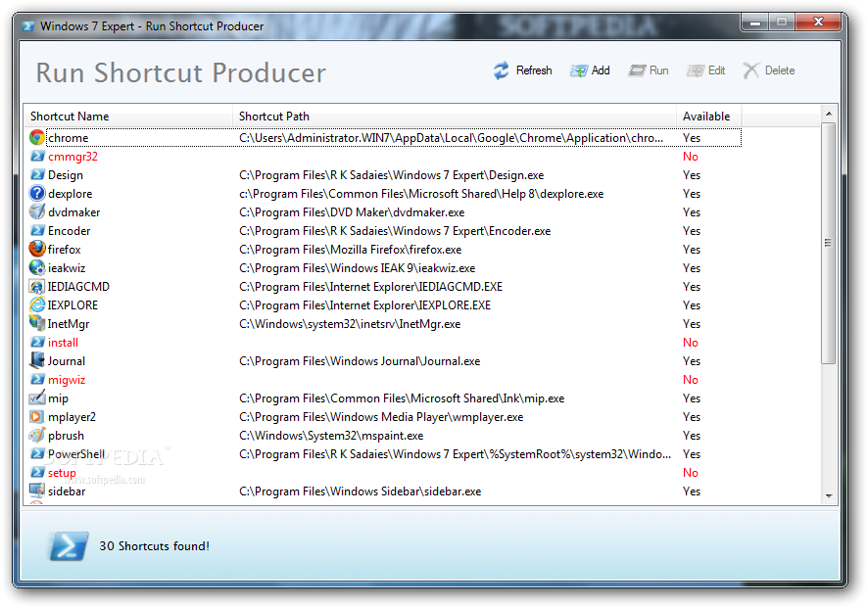Click the Run button label
Image resolution: width=868 pixels, height=608 pixels.
click(x=658, y=70)
